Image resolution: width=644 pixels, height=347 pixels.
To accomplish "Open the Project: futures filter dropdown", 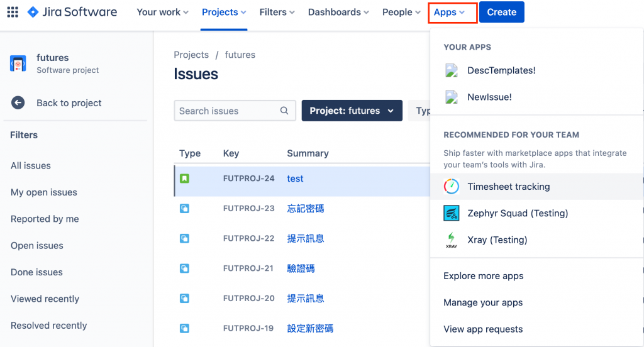I will click(x=352, y=111).
